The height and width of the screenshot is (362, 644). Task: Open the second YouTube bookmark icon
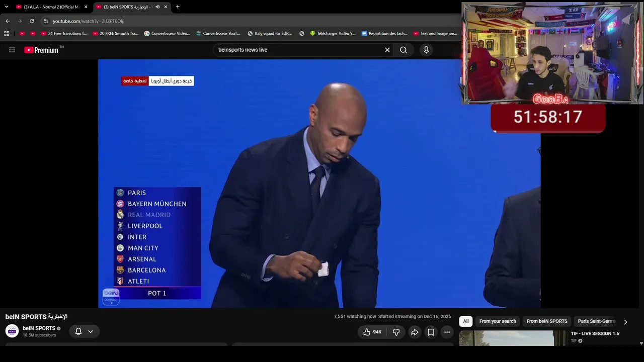33,34
